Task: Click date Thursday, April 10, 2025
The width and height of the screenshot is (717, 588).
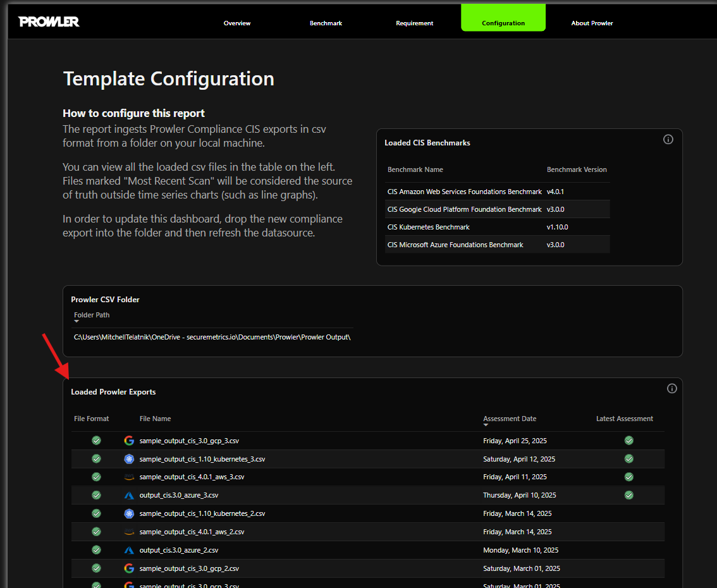Action: point(520,495)
